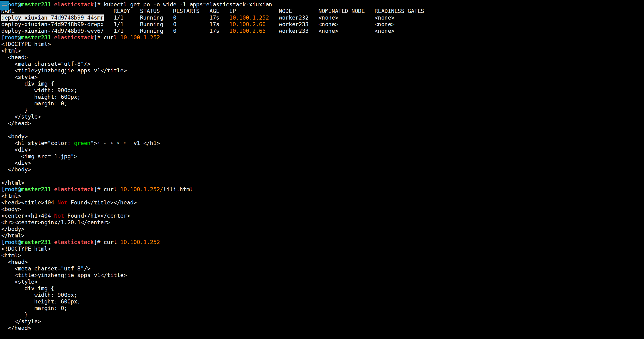Viewport: 644px width, 339px height.
Task: Click red 'Not' in the 404 title line
Action: pyautogui.click(x=62, y=203)
